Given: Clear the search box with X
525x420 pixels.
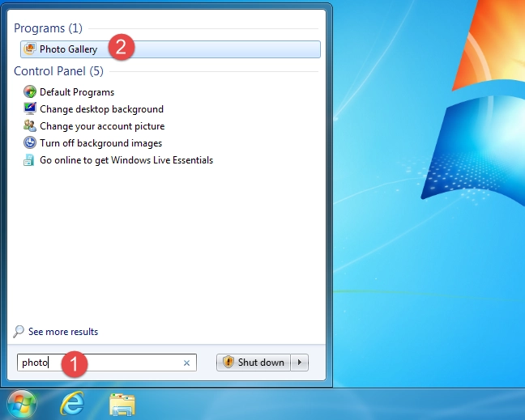Looking at the screenshot, I should click(186, 363).
